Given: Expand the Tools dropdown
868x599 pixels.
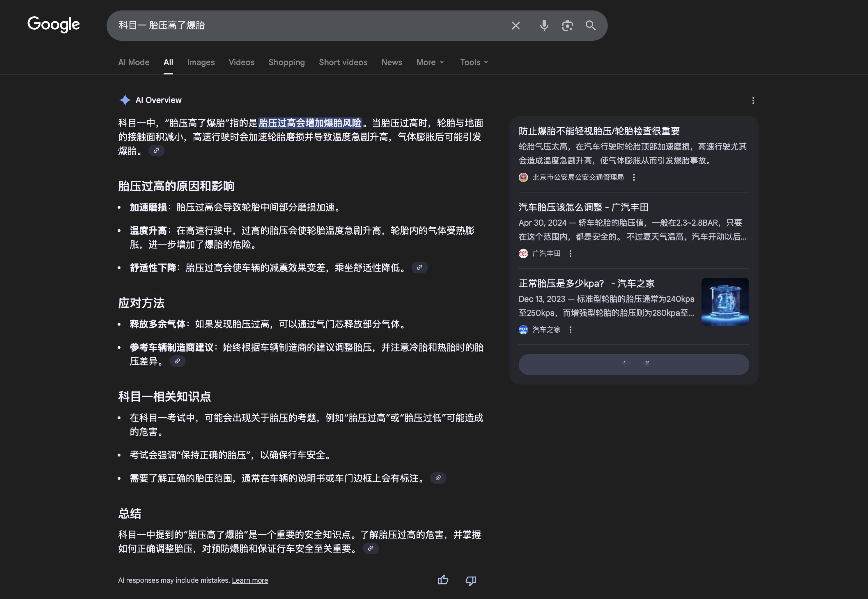Looking at the screenshot, I should (x=474, y=62).
